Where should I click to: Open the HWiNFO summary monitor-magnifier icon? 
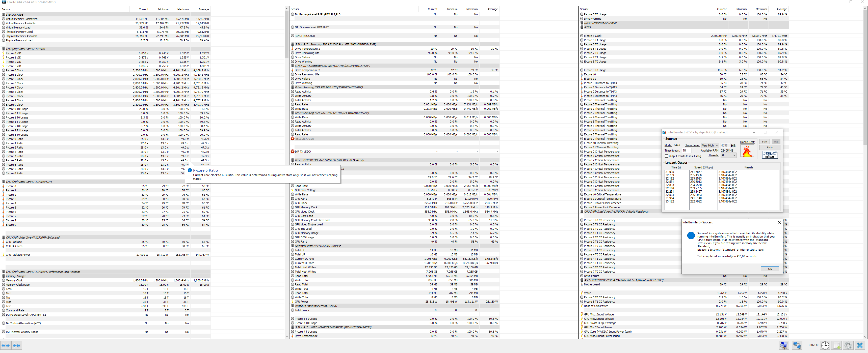784,345
